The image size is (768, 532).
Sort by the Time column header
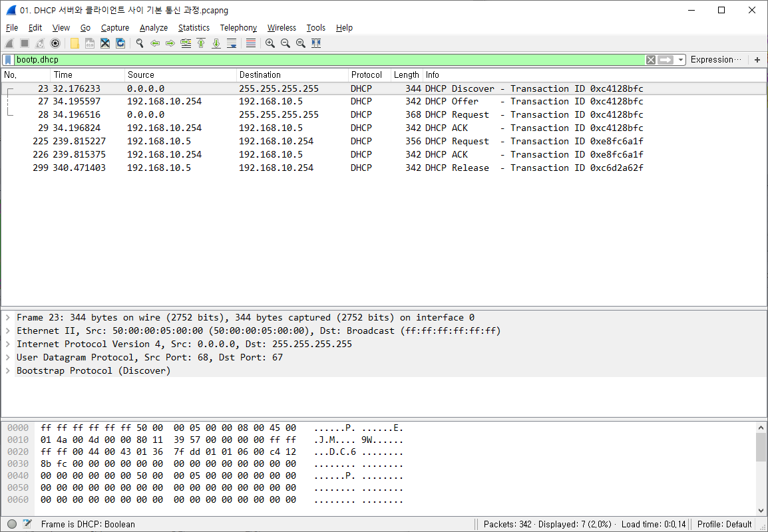coord(87,75)
